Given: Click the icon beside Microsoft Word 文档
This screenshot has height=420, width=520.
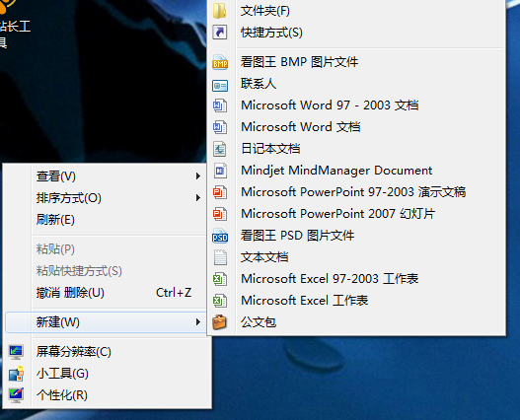Looking at the screenshot, I should [220, 127].
